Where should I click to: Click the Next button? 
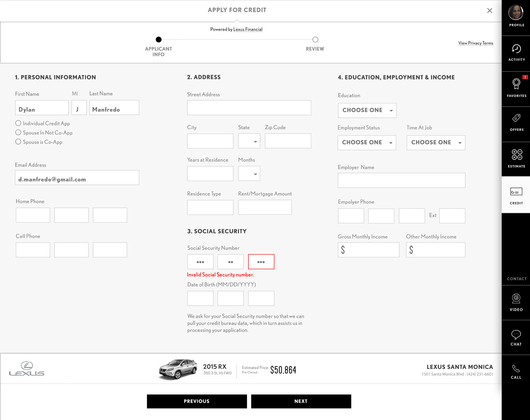(x=301, y=401)
